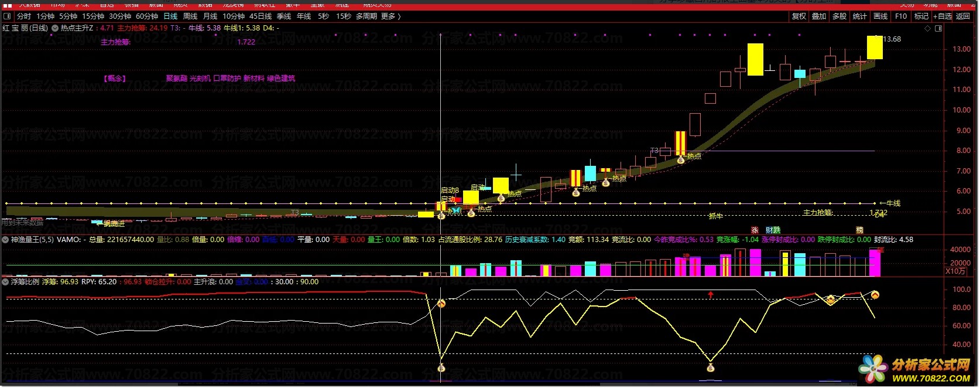Switch to 分时 chart period
The width and height of the screenshot is (980, 388).
pos(24,16)
